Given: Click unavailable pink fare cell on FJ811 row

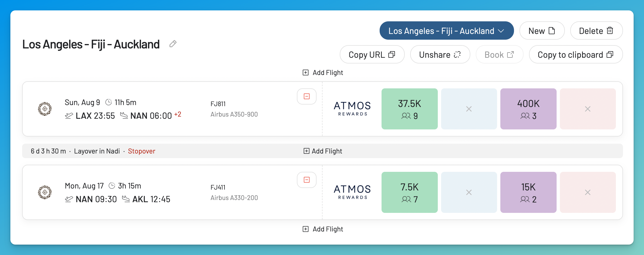Looking at the screenshot, I should pyautogui.click(x=588, y=109).
